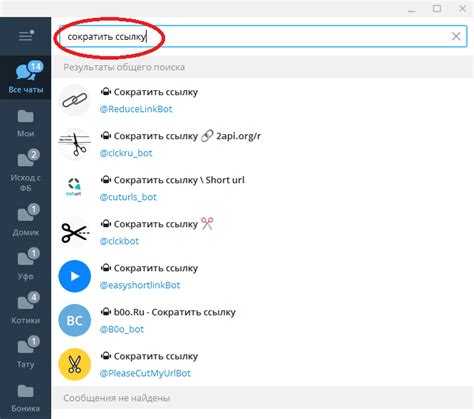Image resolution: width=474 pixels, height=419 pixels.
Task: Open the 'Уфо' chat folder
Action: (26, 264)
